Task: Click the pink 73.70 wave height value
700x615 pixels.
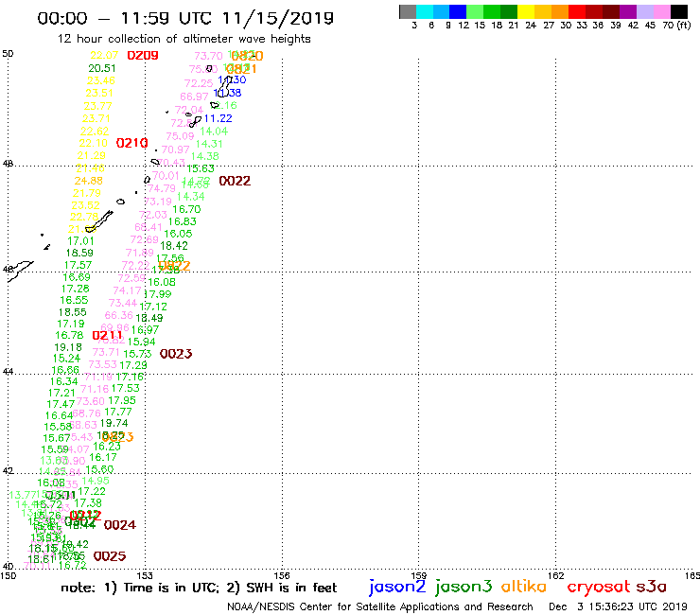Action: point(208,56)
